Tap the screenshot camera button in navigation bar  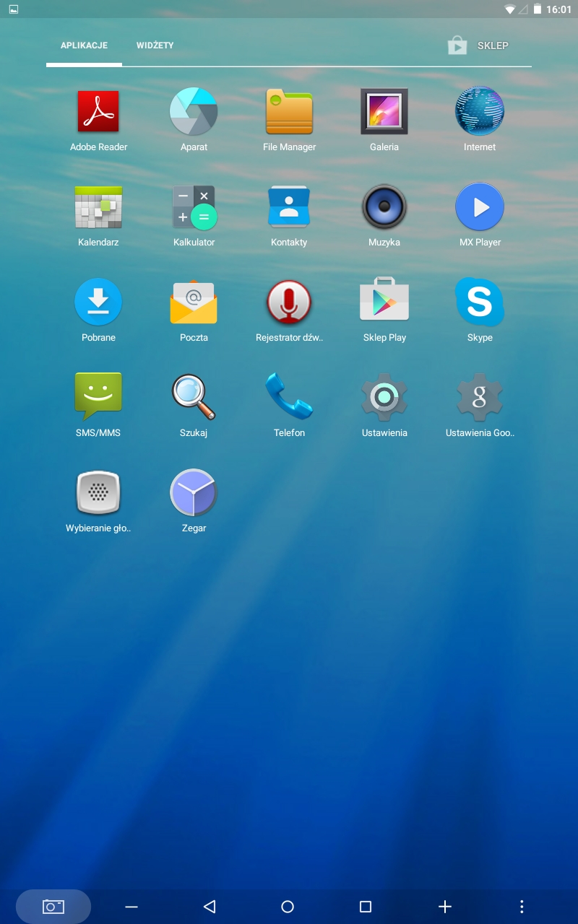point(53,907)
